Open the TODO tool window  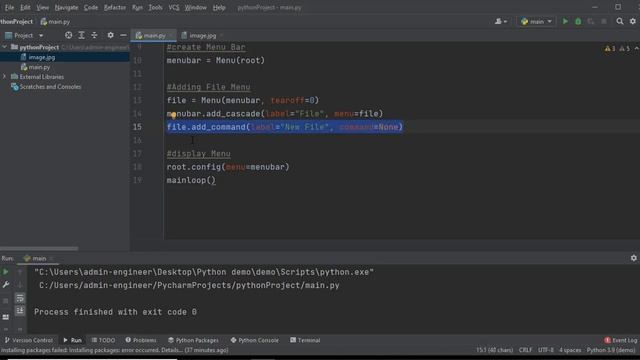click(103, 340)
